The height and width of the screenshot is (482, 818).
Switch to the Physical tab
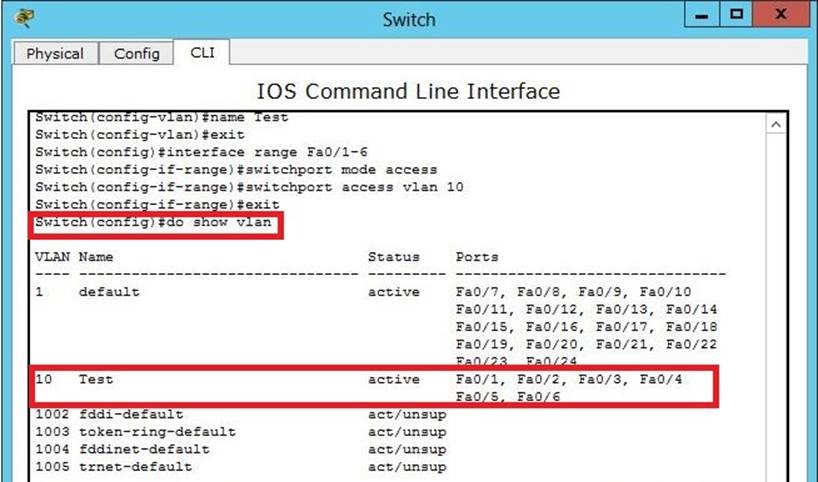(55, 54)
